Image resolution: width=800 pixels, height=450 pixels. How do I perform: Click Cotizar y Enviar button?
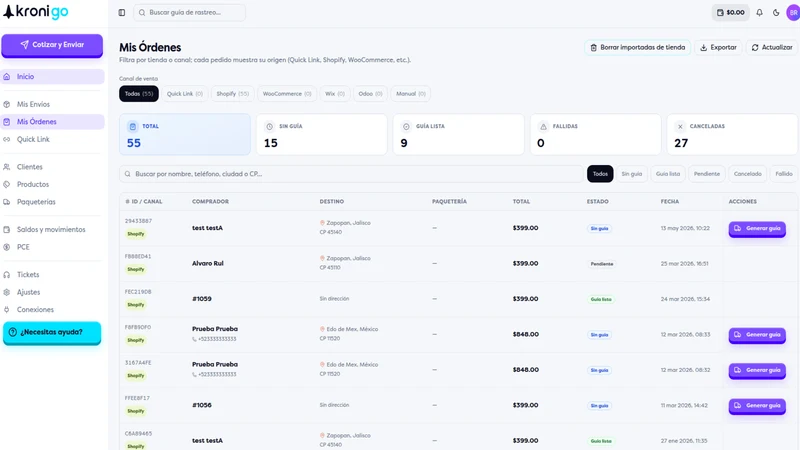pyautogui.click(x=52, y=45)
